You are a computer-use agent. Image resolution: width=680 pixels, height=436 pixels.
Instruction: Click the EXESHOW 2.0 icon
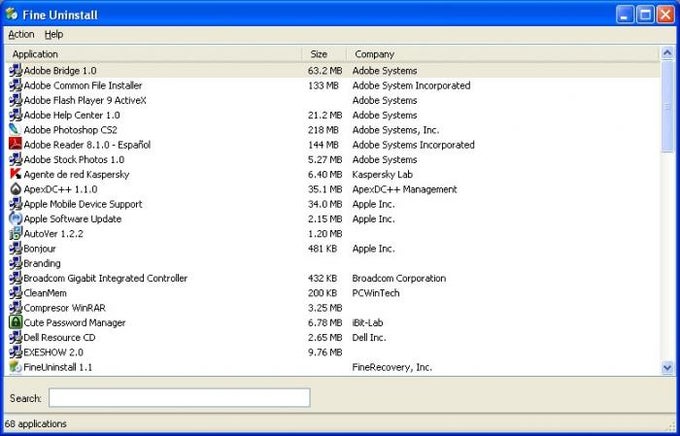point(16,352)
